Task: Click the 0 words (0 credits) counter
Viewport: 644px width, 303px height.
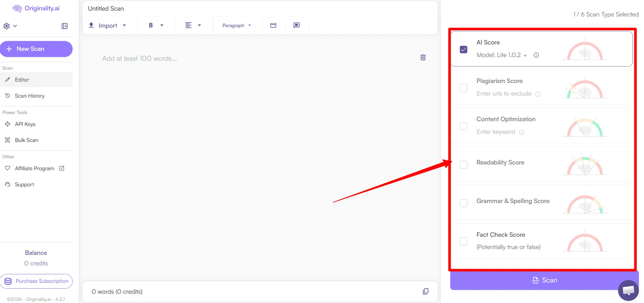Action: [117, 292]
